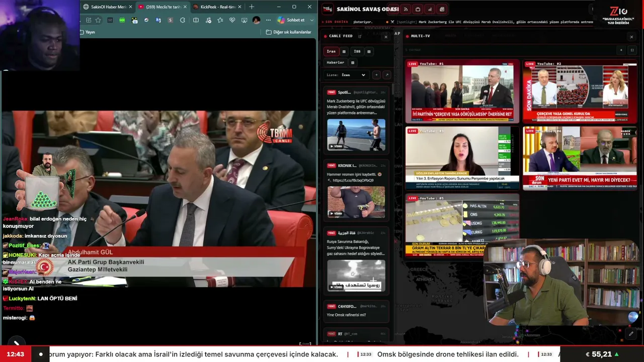The height and width of the screenshot is (362, 644).
Task: Click the S extension icon in toolbar
Action: (x=171, y=20)
